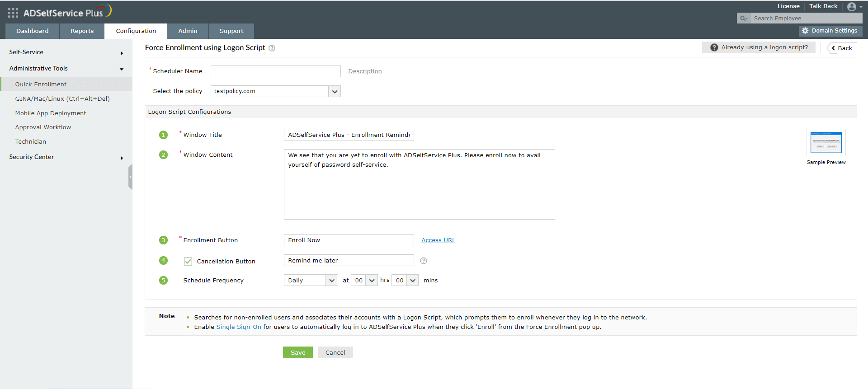
Task: Collapse the left sidebar using handle
Action: tap(131, 177)
